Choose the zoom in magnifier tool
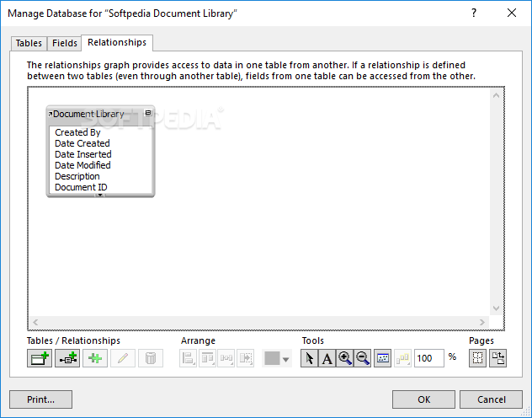The width and height of the screenshot is (532, 418). pos(345,358)
